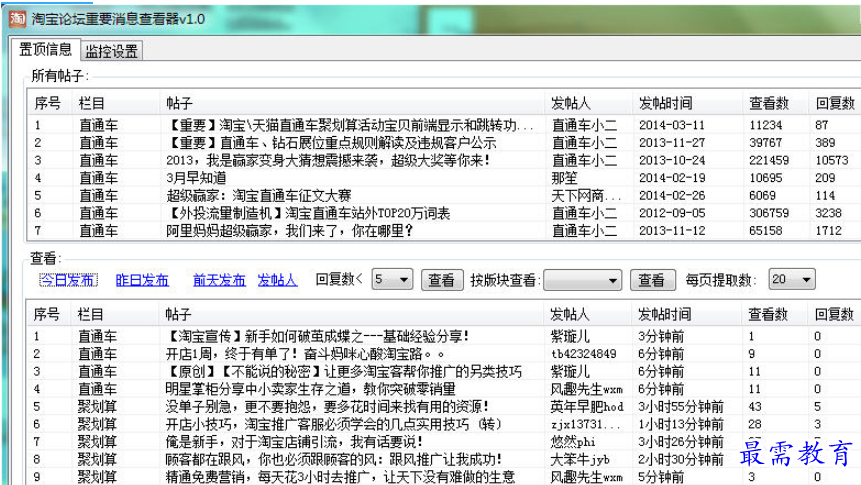Select post 【外投流量制造机】淘宝直通车站外TOP20万词表

(x=308, y=213)
